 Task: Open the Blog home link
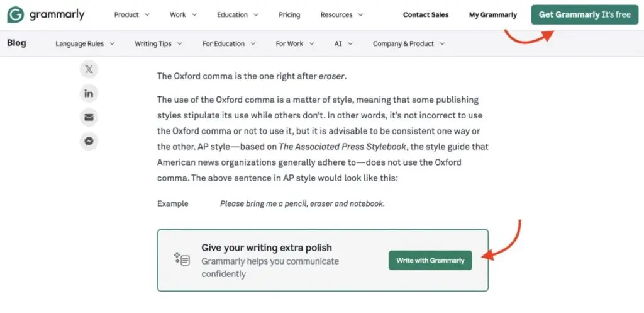[x=16, y=43]
